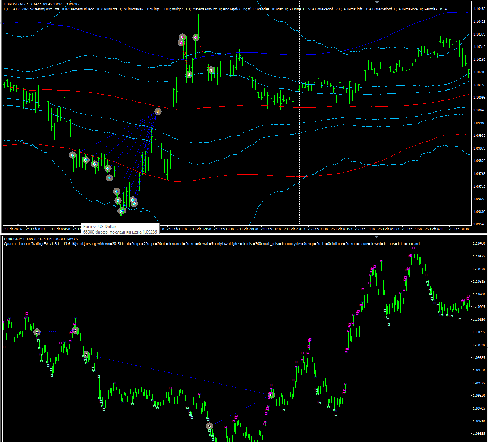Click the 1.10095 price label on the M1 chart scale
Screen dimensions: 491x448
point(479,332)
